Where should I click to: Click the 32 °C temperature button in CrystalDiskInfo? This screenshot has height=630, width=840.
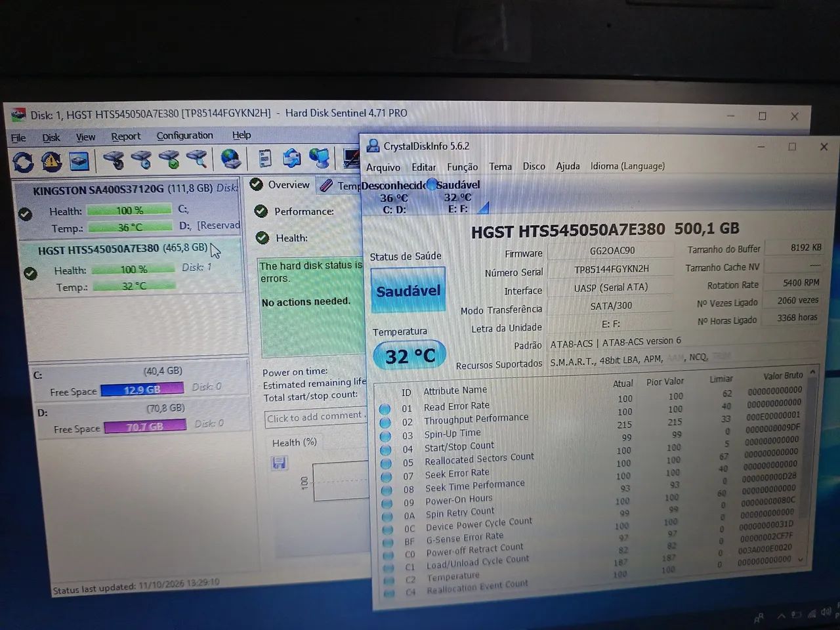tap(409, 356)
